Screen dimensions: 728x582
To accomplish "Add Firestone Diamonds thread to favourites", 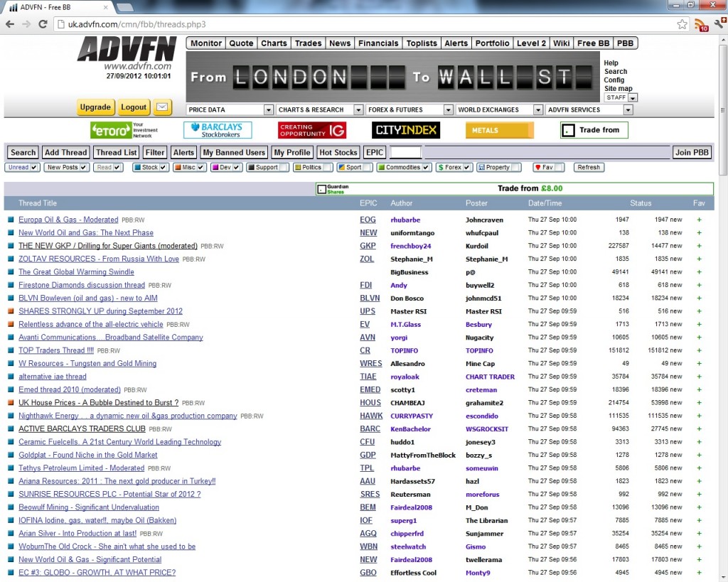I will 700,285.
